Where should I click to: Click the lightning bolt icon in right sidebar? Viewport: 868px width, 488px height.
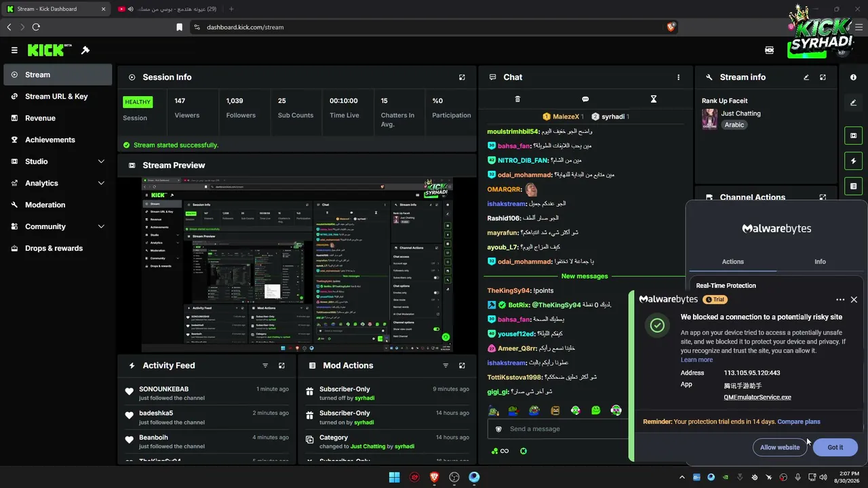tap(853, 161)
